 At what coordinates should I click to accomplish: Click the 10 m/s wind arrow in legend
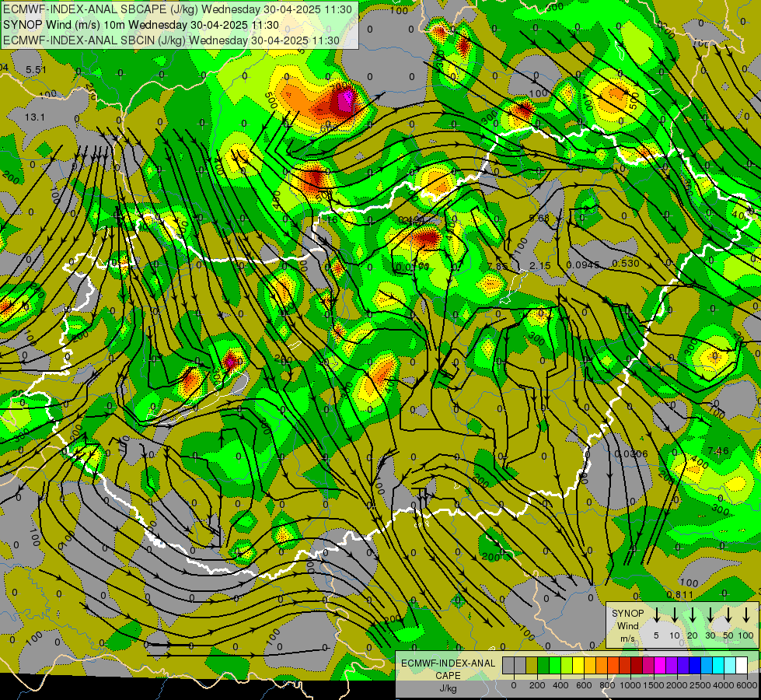[x=674, y=615]
